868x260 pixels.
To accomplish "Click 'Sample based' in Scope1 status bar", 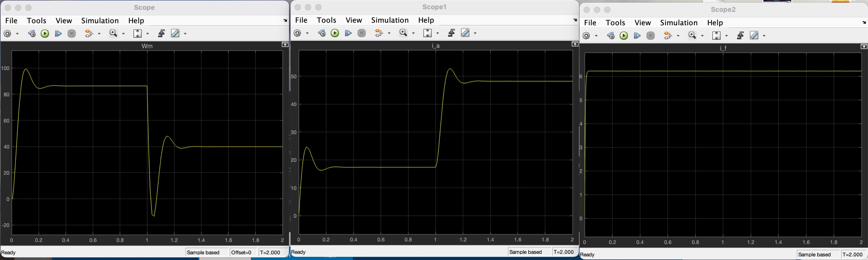I will 526,252.
